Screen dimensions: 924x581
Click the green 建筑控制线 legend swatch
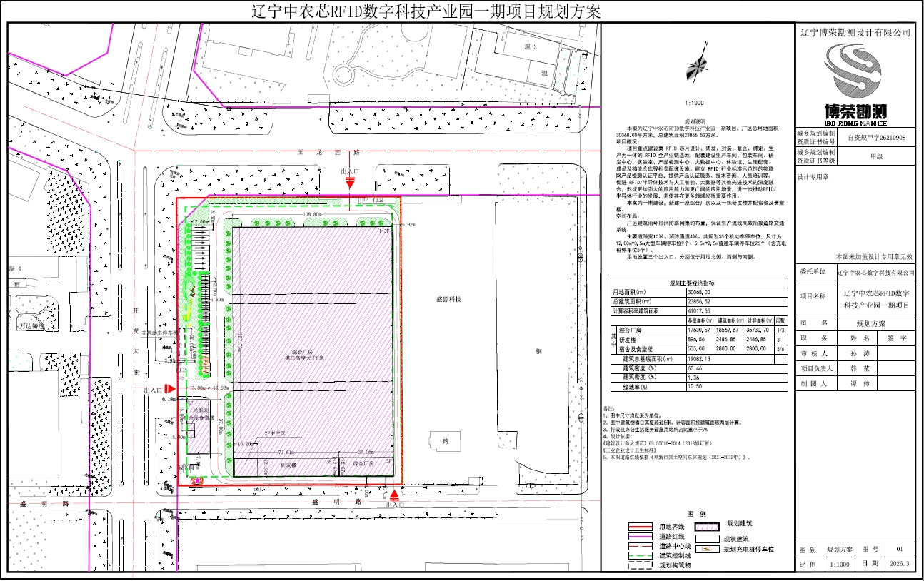pos(640,555)
